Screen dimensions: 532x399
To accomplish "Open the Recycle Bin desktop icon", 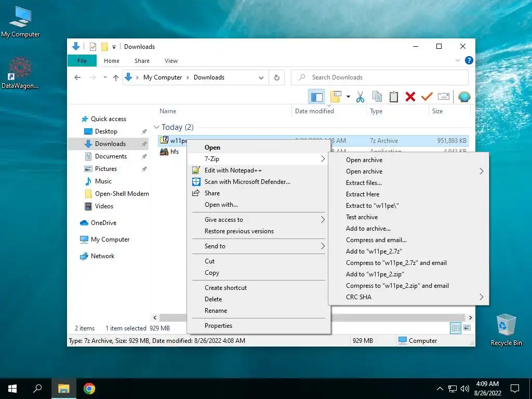I will [506, 330].
